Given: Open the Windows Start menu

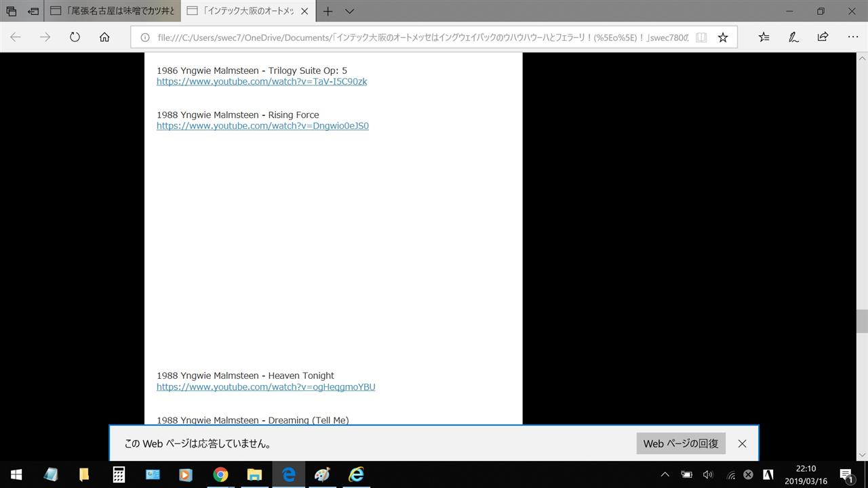Looking at the screenshot, I should pyautogui.click(x=16, y=474).
